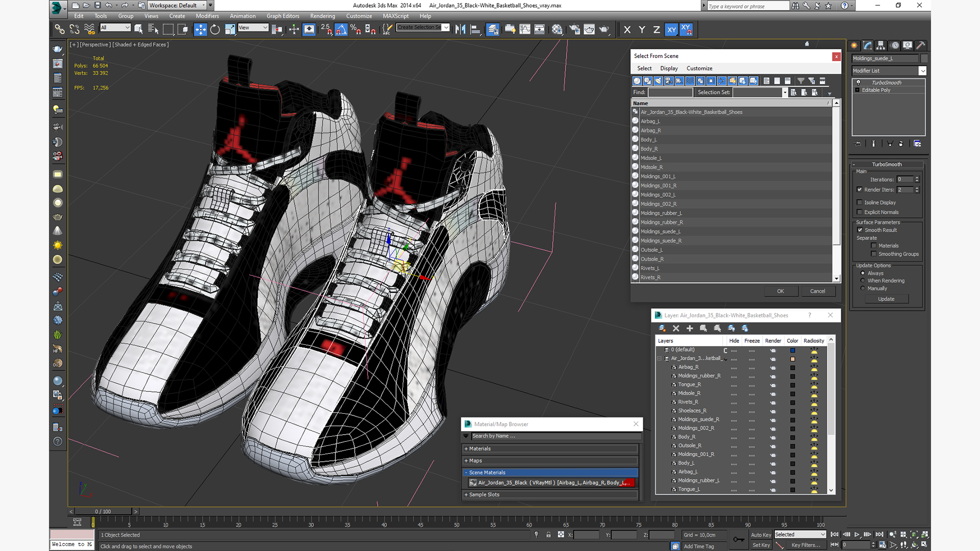
Task: Open the Graph Editors menu
Action: click(x=283, y=16)
